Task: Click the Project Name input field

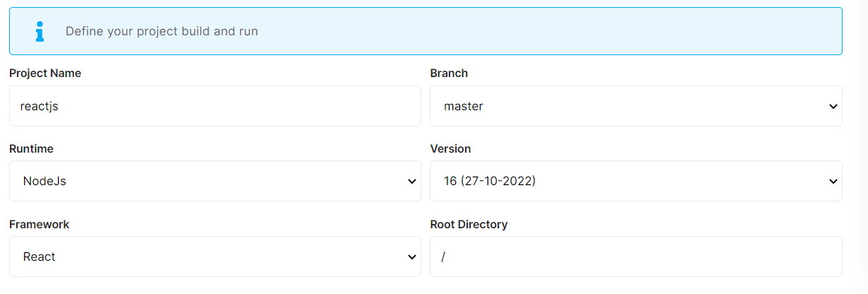Action: [x=215, y=106]
